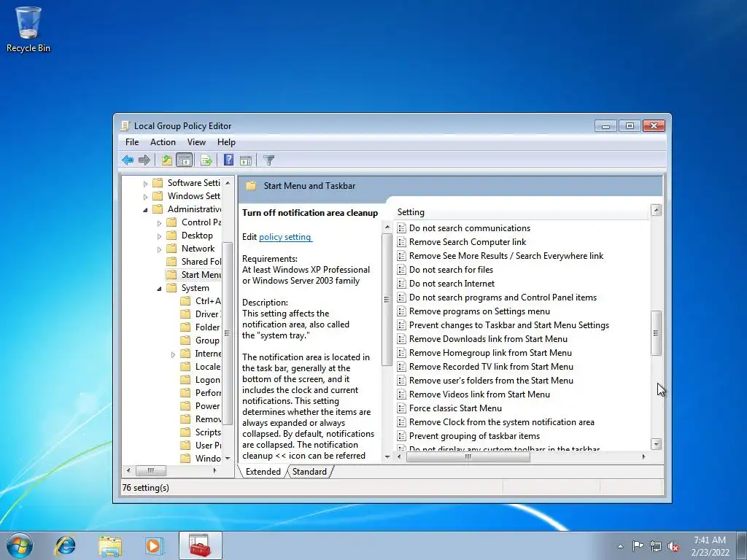Click the Action Center flag tray icon

pyautogui.click(x=638, y=546)
